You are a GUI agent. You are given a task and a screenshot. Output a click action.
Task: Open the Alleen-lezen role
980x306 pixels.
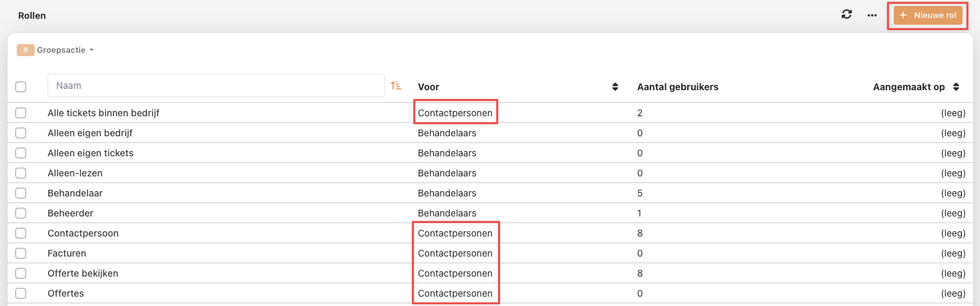point(75,173)
